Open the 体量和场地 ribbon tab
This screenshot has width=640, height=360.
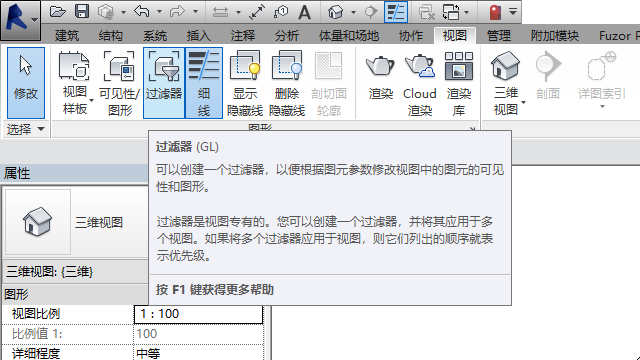tap(349, 36)
